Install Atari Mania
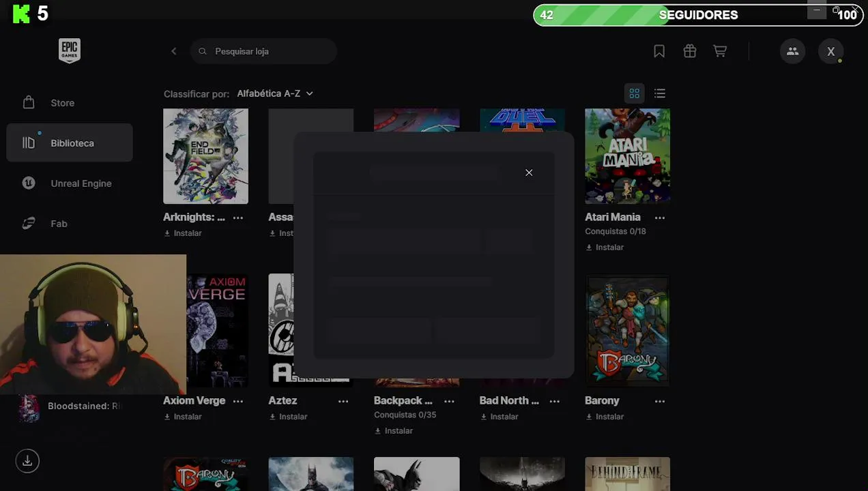Screen dimensions: 868x491 point(605,248)
